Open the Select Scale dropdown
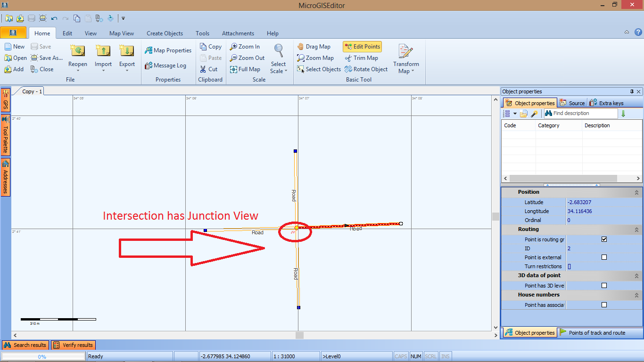The height and width of the screenshot is (362, 644). point(278,68)
